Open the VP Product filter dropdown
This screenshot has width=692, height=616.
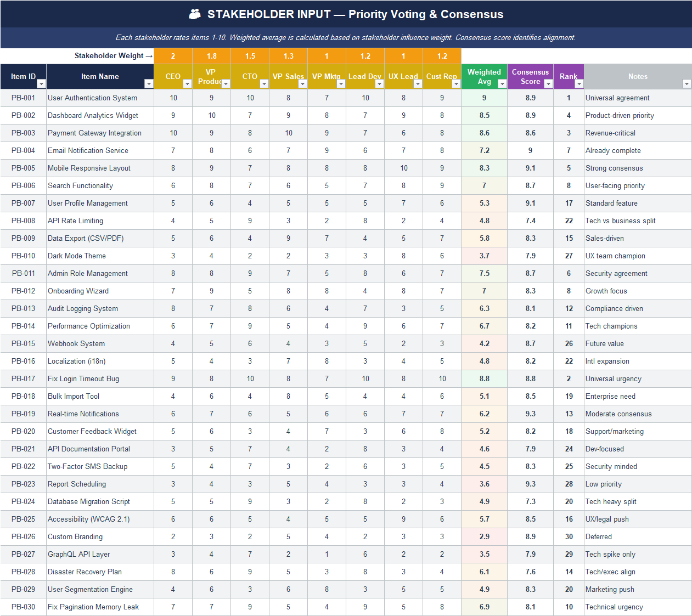pyautogui.click(x=226, y=83)
